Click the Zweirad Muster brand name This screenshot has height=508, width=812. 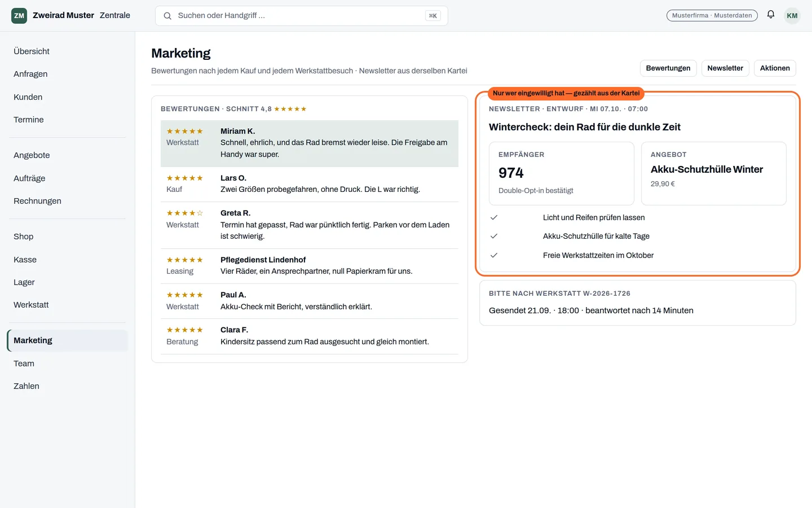point(63,15)
